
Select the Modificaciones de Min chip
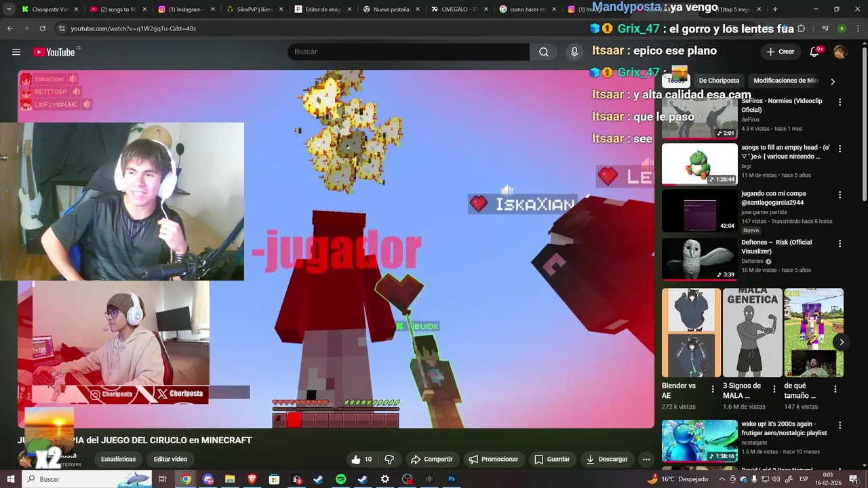(785, 81)
